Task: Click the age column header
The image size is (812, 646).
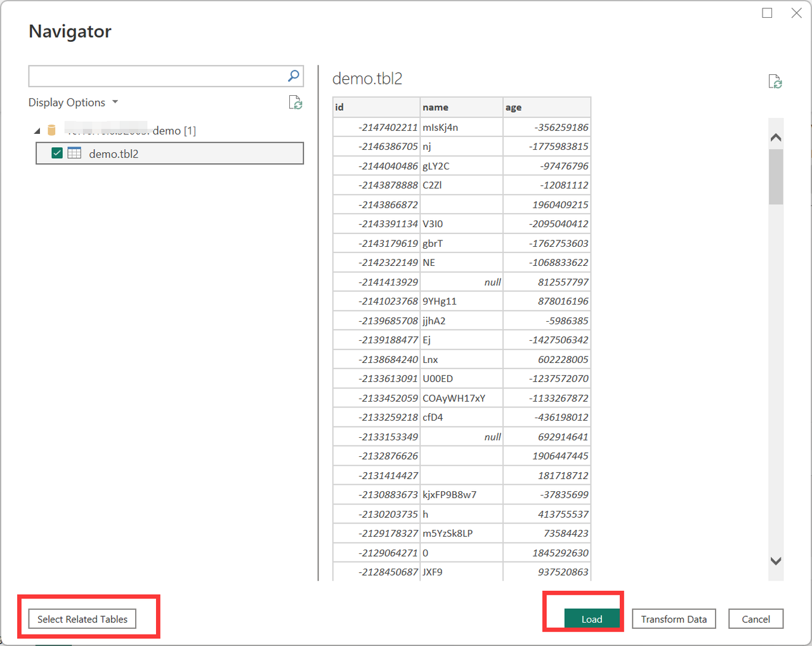Action: (x=546, y=107)
